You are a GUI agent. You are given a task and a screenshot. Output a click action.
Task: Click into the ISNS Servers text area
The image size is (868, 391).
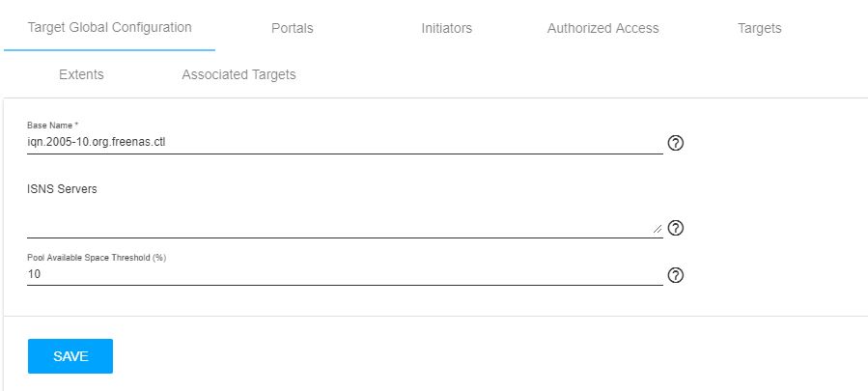coord(345,220)
